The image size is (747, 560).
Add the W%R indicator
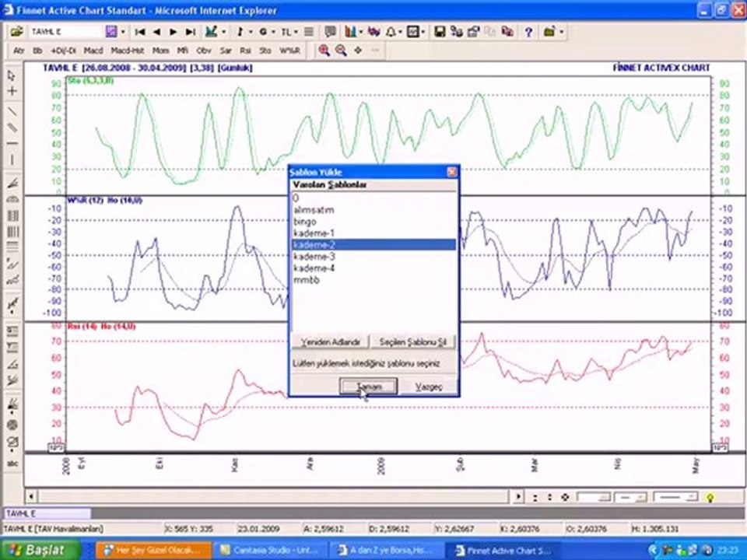point(289,51)
